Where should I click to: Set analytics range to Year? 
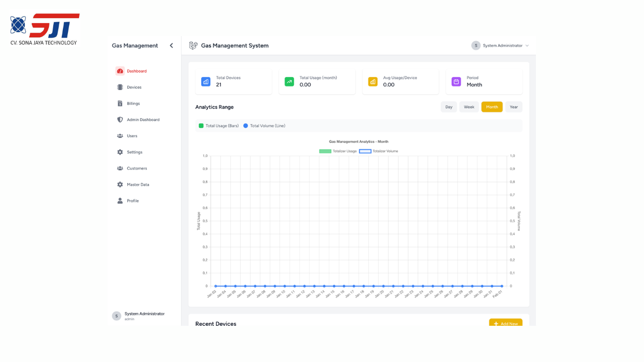(x=514, y=107)
